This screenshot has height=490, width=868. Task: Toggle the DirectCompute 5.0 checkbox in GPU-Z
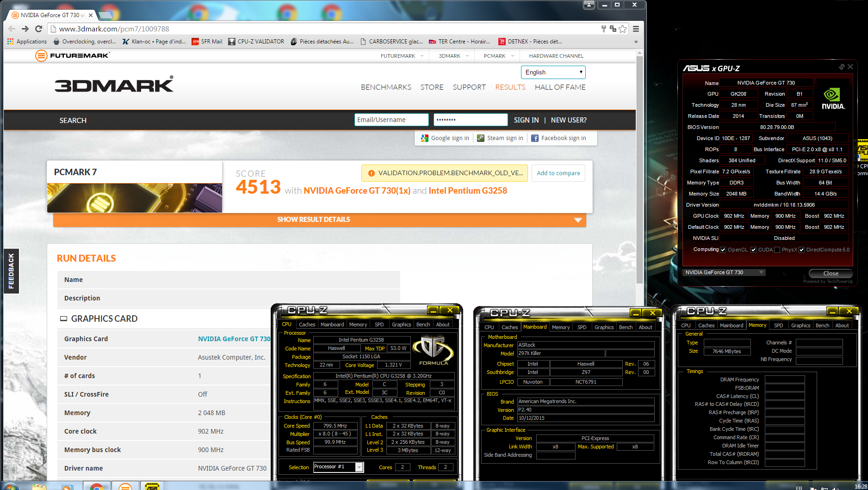point(802,250)
